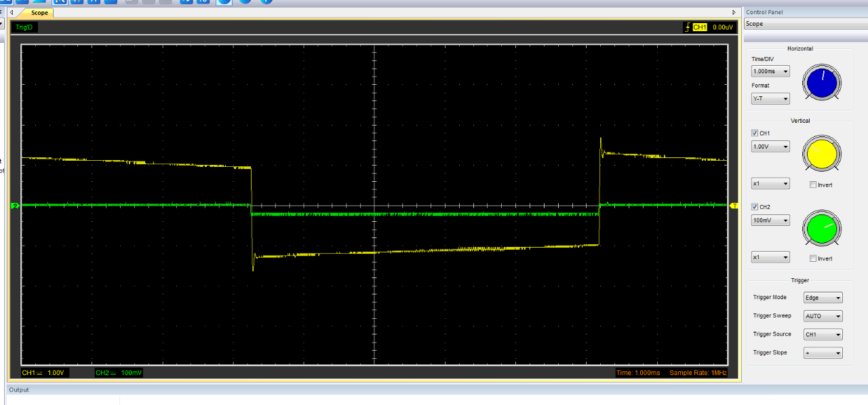Uncheck the CH2 channel checkbox
This screenshot has height=405, width=868.
click(755, 207)
